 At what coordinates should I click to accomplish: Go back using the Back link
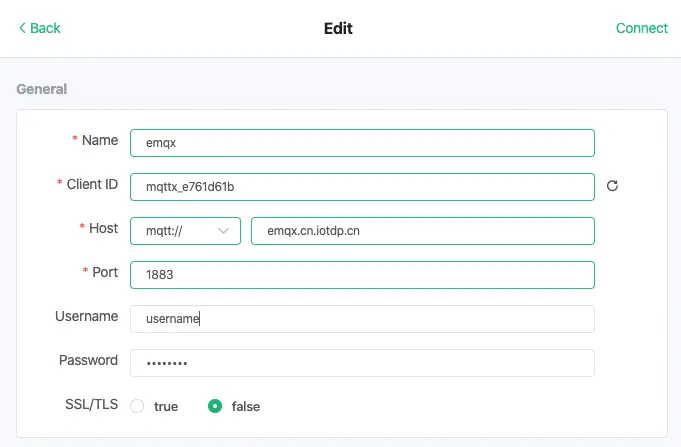tap(40, 28)
